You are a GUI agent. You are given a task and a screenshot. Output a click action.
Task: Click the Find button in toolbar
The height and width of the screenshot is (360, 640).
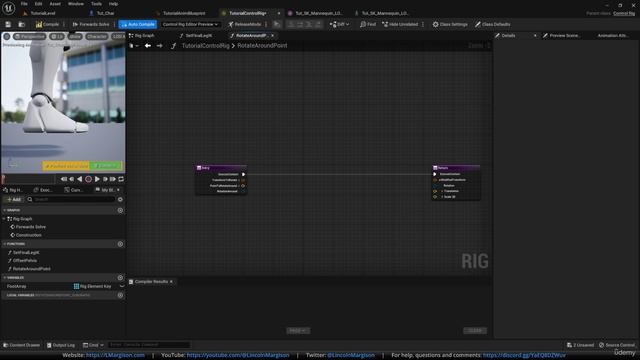(368, 24)
